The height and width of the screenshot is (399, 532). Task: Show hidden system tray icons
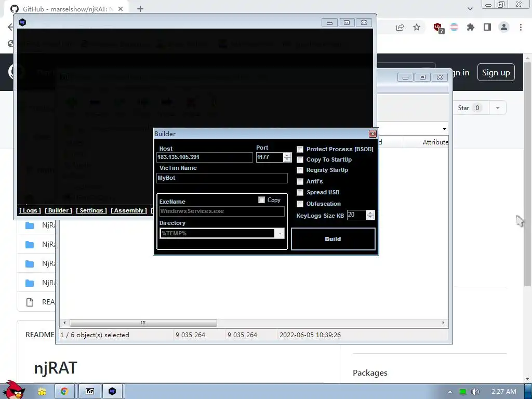(450, 392)
